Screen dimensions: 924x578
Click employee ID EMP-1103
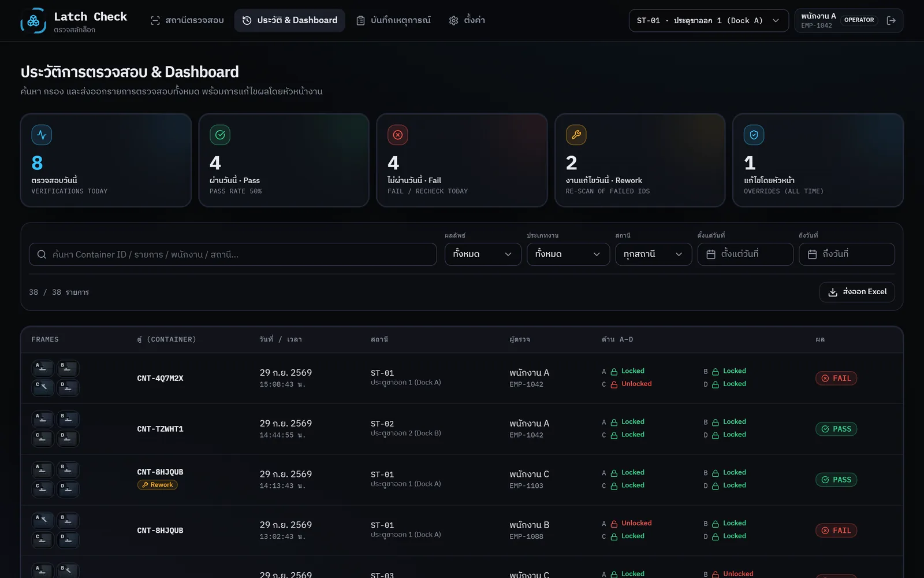click(x=526, y=486)
